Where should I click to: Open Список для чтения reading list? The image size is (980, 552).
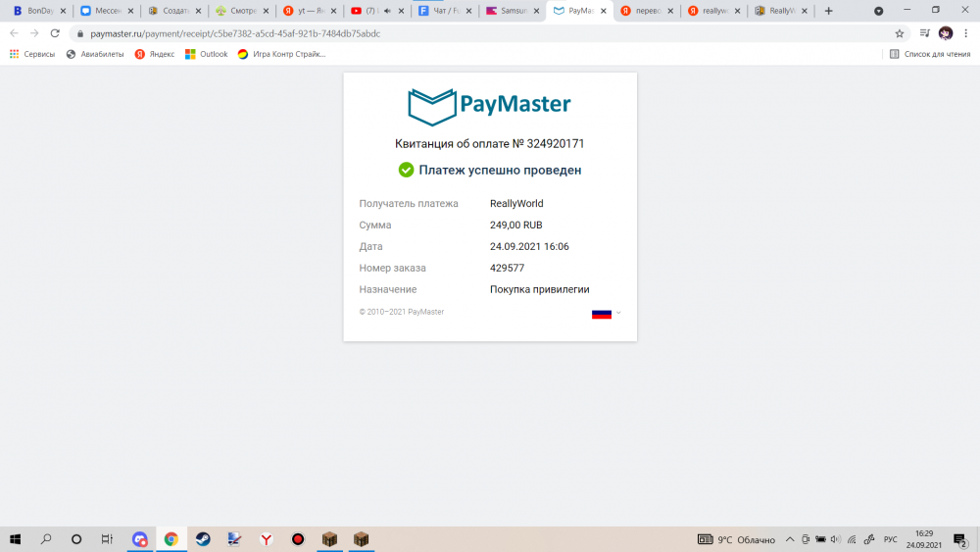point(930,54)
